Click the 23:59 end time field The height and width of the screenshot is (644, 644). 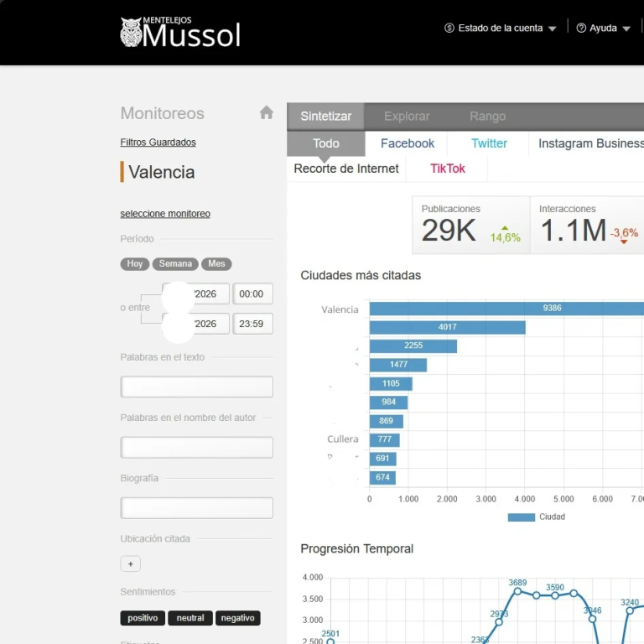pyautogui.click(x=252, y=324)
